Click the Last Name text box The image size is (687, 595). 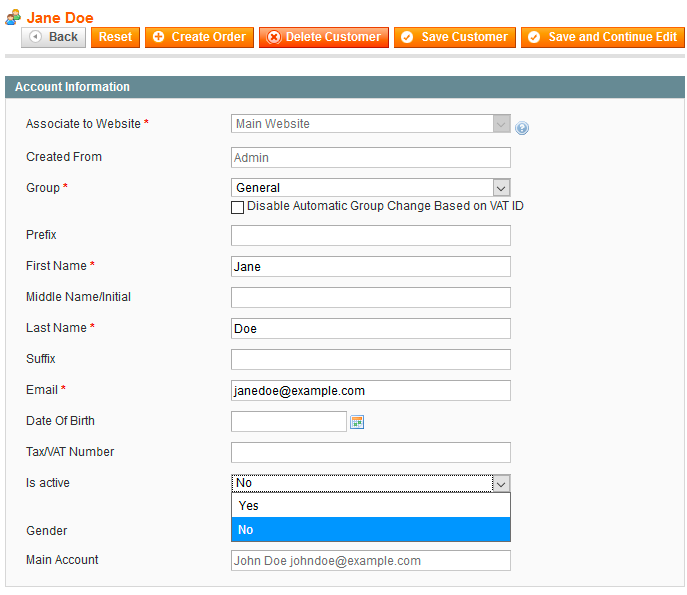click(x=370, y=328)
